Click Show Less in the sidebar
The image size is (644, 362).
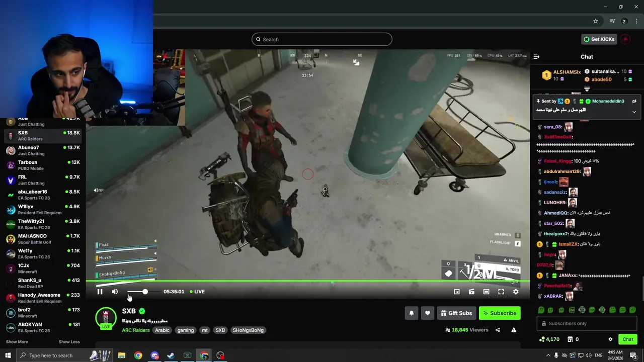pyautogui.click(x=69, y=342)
